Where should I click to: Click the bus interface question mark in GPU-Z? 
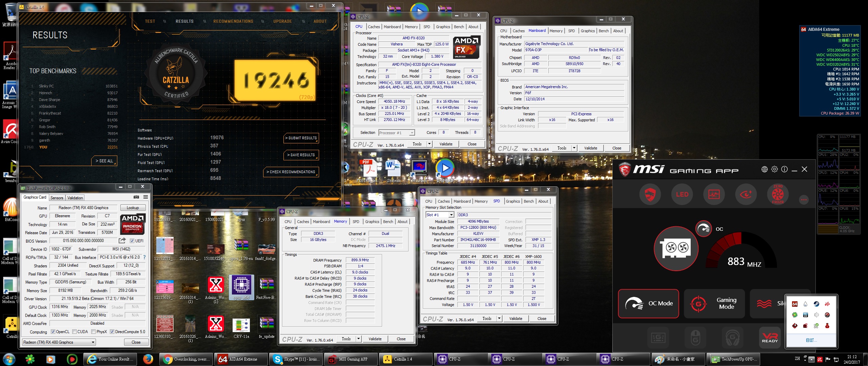click(x=144, y=257)
